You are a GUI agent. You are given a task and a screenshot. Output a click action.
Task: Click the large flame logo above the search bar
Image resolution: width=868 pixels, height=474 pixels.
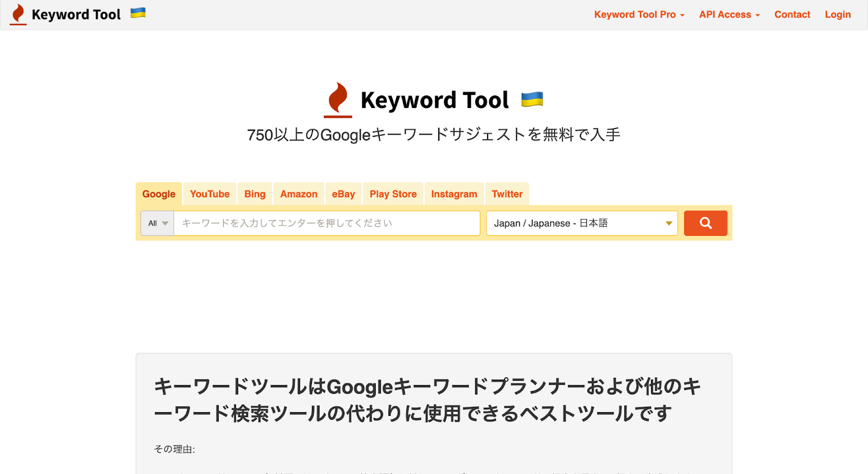(x=338, y=100)
